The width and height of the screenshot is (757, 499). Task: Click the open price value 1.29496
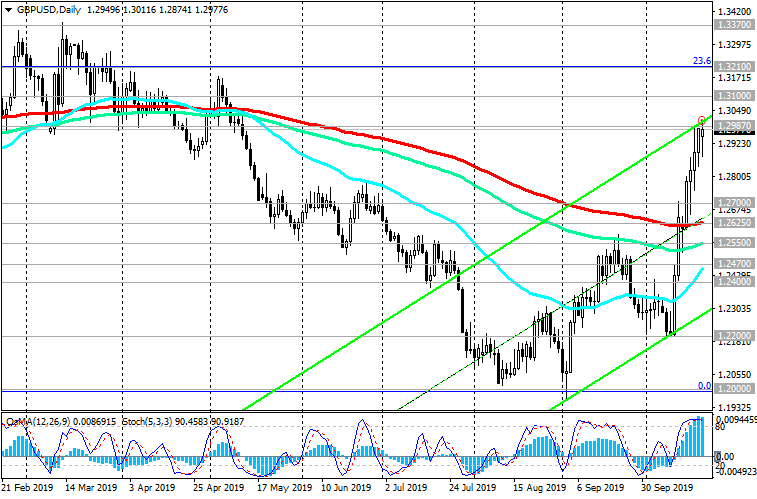103,10
